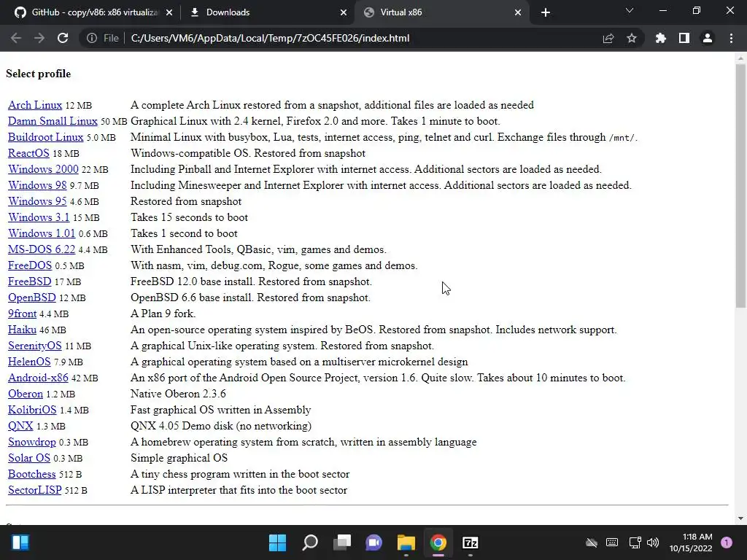Image resolution: width=747 pixels, height=560 pixels.
Task: Open File Explorer from taskbar
Action: [x=406, y=542]
